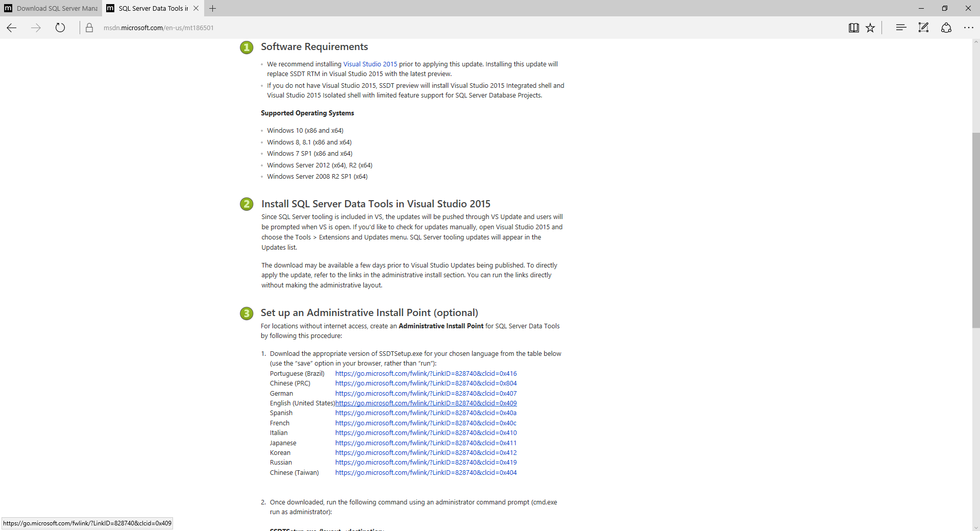Open French download link 0x40c

(426, 423)
